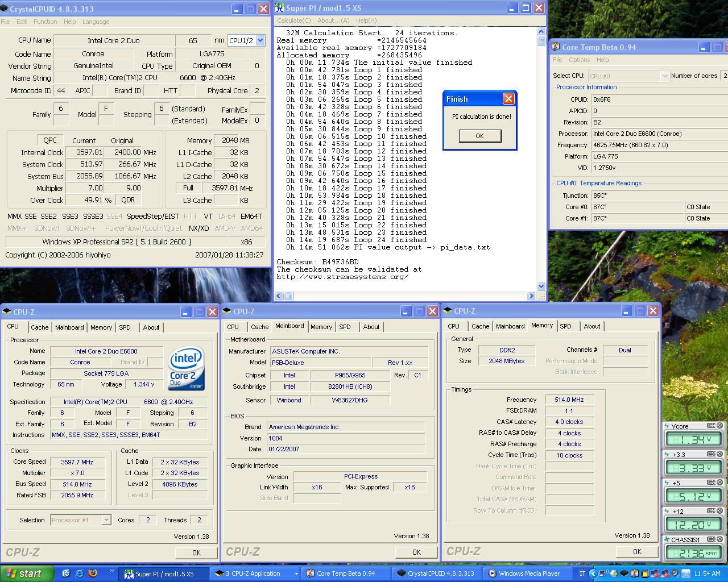This screenshot has width=728, height=582.
Task: Click the Super PI title bar icon
Action: pyautogui.click(x=279, y=7)
